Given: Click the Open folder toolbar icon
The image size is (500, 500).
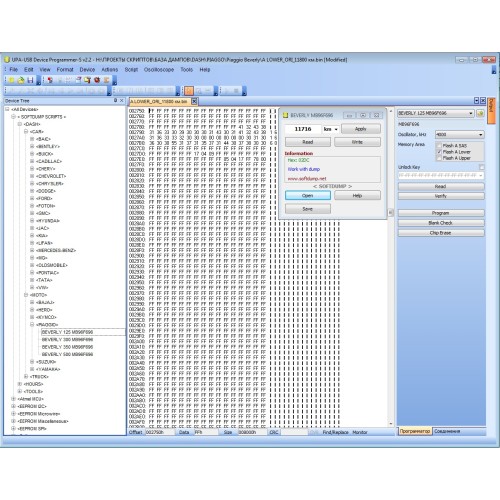Looking at the screenshot, I should coord(21,80).
